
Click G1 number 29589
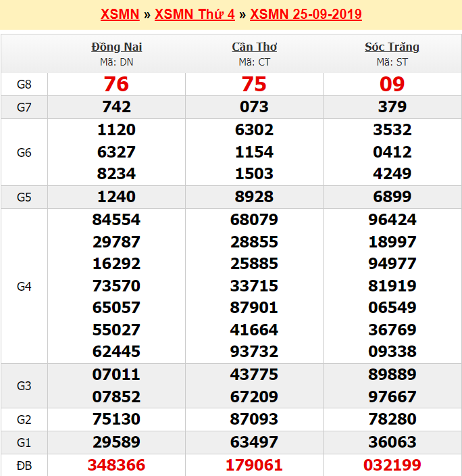[x=116, y=442]
